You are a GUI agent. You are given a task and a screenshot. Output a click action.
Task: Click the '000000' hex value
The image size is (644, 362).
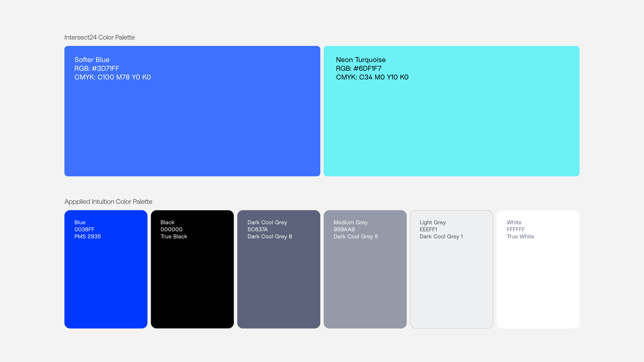pos(172,229)
